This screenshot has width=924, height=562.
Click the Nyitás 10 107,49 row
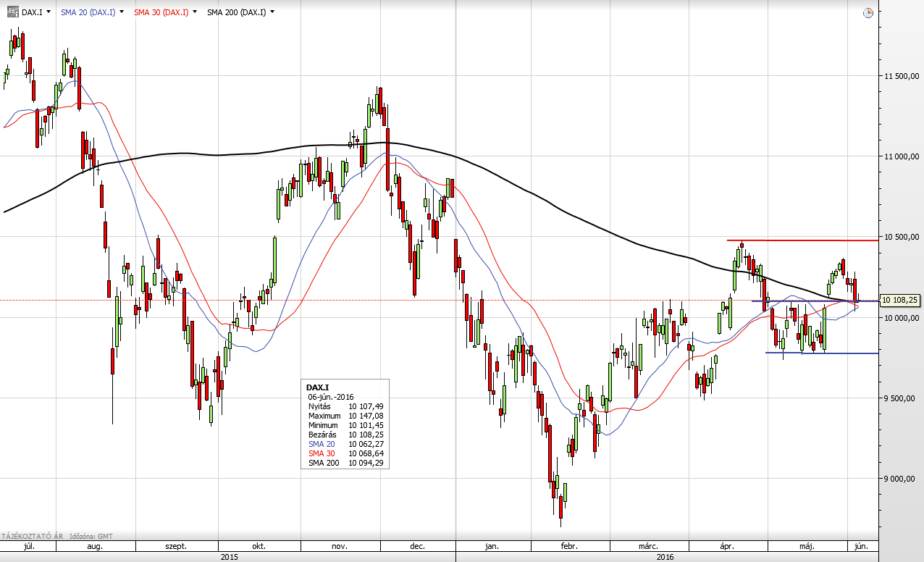pos(345,406)
